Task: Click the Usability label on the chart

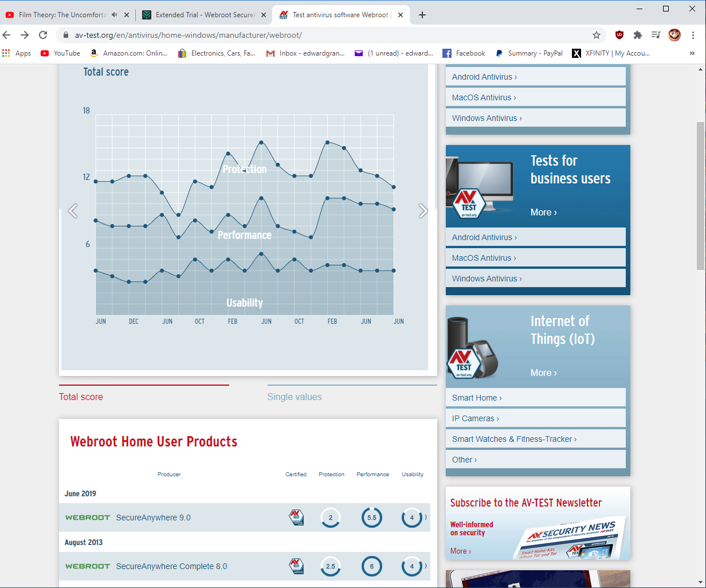Action: click(x=245, y=303)
